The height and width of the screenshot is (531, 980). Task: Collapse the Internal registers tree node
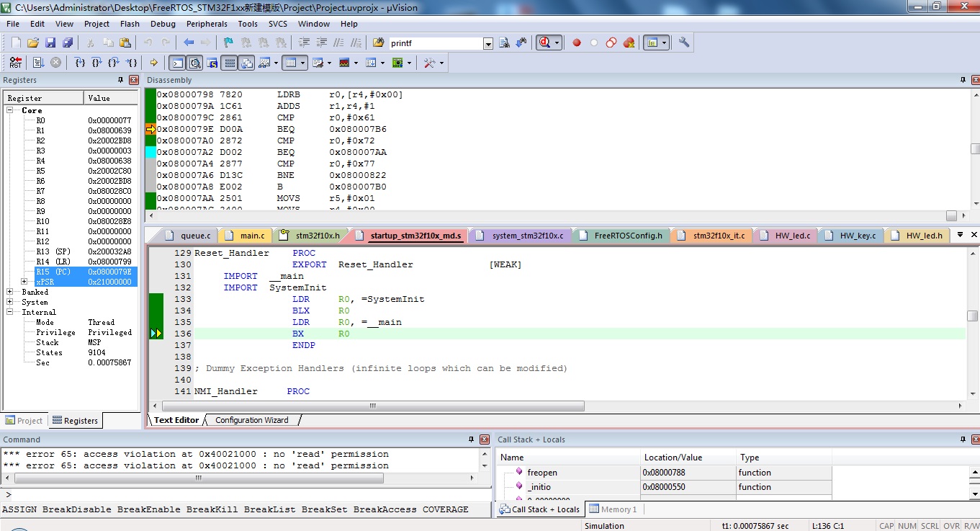(11, 312)
